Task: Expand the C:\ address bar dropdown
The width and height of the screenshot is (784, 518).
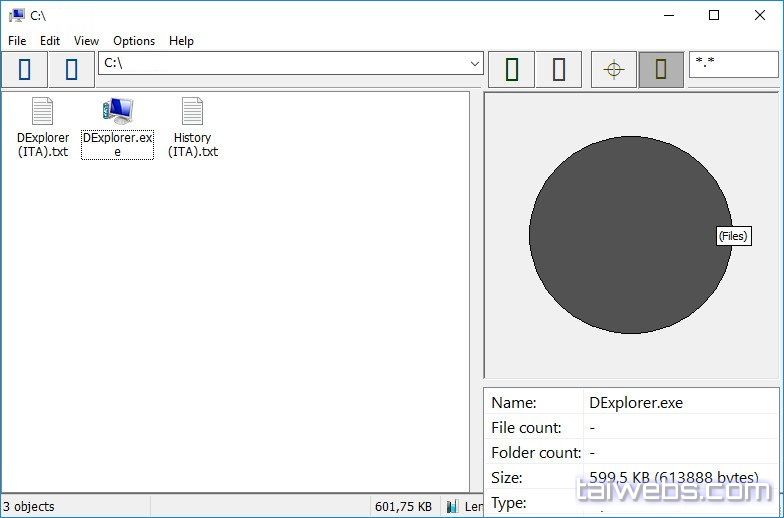Action: (x=475, y=64)
